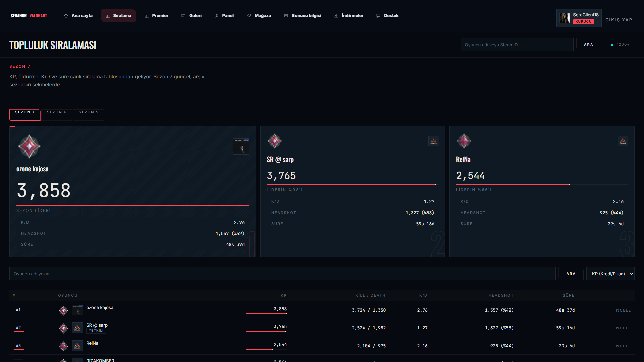Click the ARA button next to SteamID search
This screenshot has height=362, width=644.
[x=589, y=45]
